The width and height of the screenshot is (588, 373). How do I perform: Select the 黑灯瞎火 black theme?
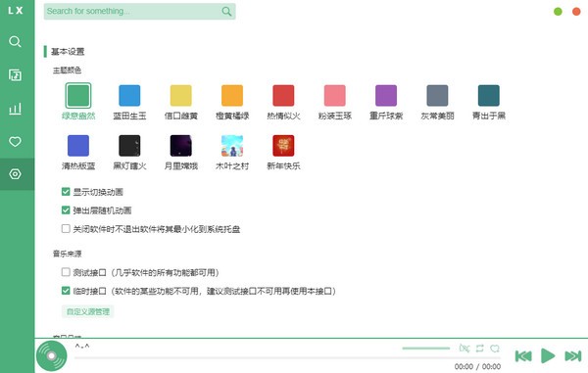pyautogui.click(x=129, y=146)
